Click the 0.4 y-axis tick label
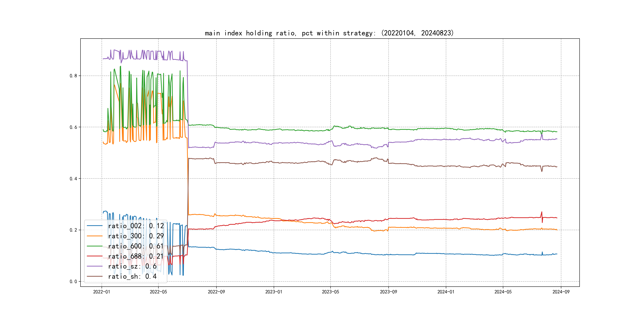The height and width of the screenshot is (322, 644). pos(73,178)
